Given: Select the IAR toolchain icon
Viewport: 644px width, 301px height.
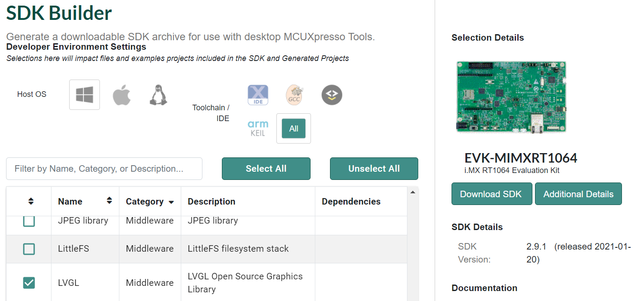Looking at the screenshot, I should tap(331, 94).
